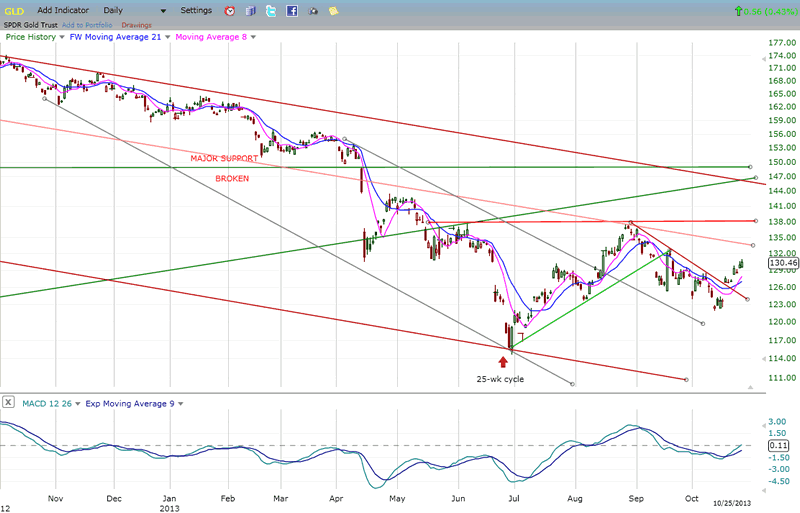The image size is (800, 513).
Task: Share chart via Twitter icon
Action: (x=271, y=10)
